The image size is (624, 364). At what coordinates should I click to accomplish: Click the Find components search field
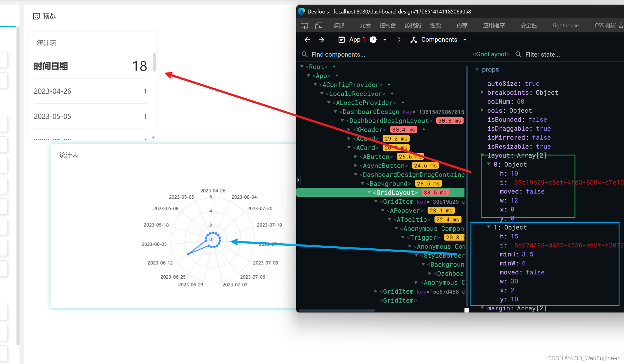pos(338,54)
